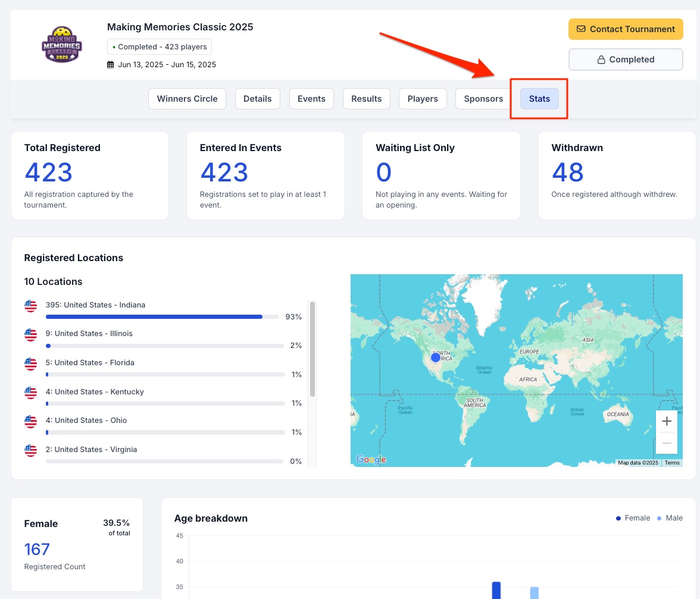
Task: Open the map Terms link
Action: tap(672, 463)
